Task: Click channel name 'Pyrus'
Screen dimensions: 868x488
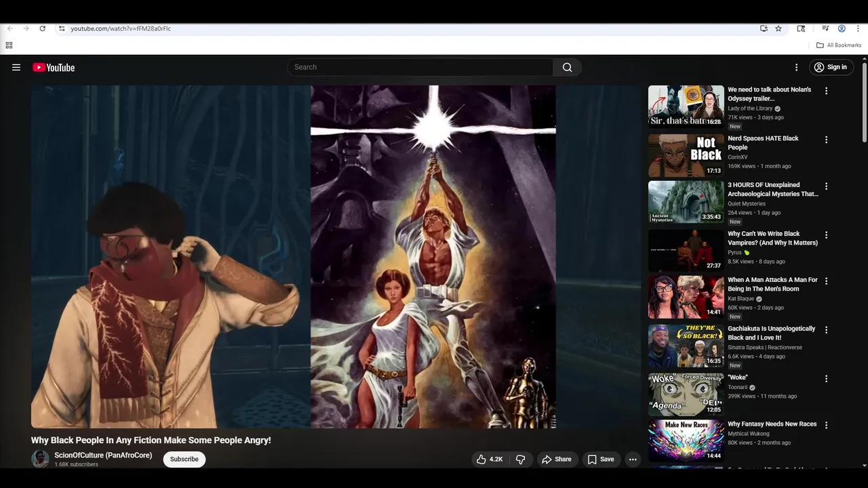Action: point(735,253)
